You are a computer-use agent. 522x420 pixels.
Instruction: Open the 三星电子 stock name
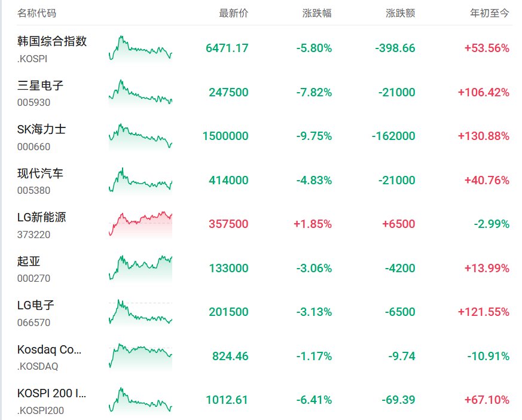coord(40,86)
